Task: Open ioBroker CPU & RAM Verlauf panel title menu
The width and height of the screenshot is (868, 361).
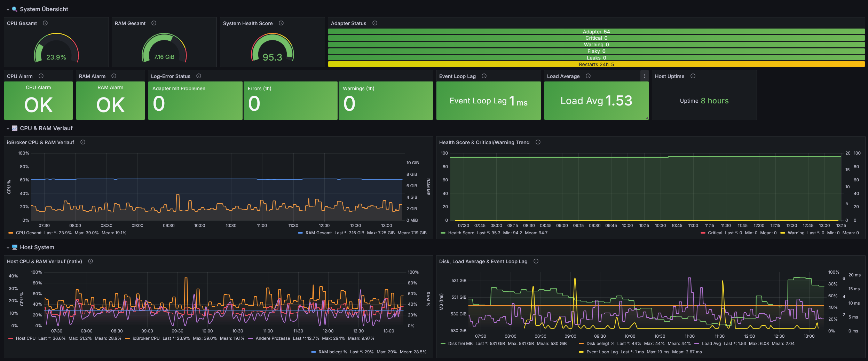Action: point(40,142)
